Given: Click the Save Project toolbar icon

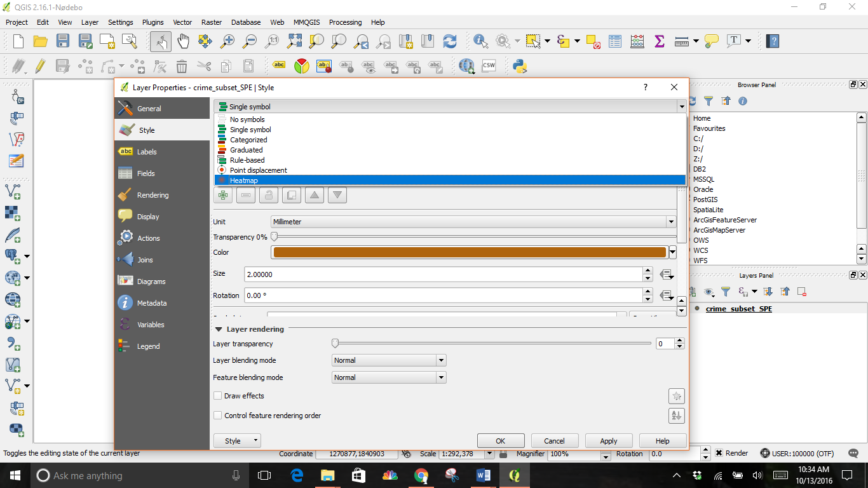Looking at the screenshot, I should [62, 41].
